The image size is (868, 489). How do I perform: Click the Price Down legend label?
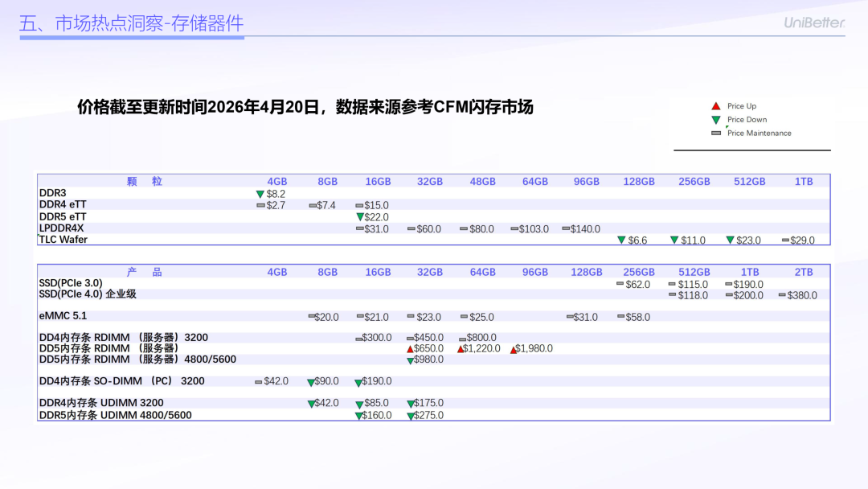747,120
